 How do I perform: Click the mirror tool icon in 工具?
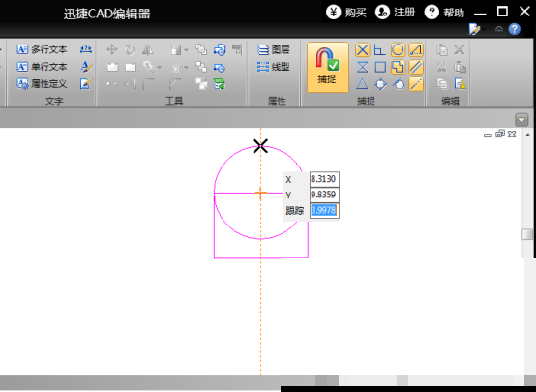tap(148, 50)
